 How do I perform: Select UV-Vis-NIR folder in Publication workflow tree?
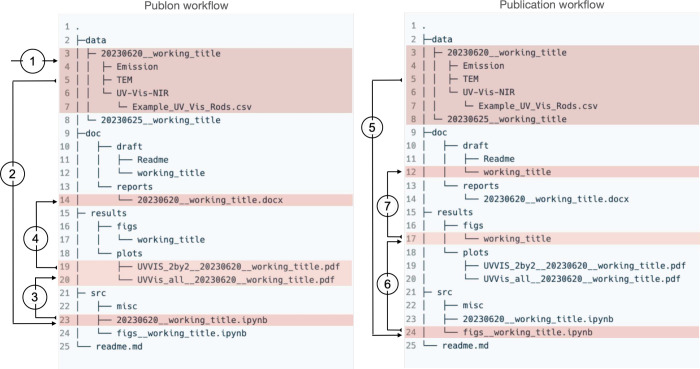[489, 92]
